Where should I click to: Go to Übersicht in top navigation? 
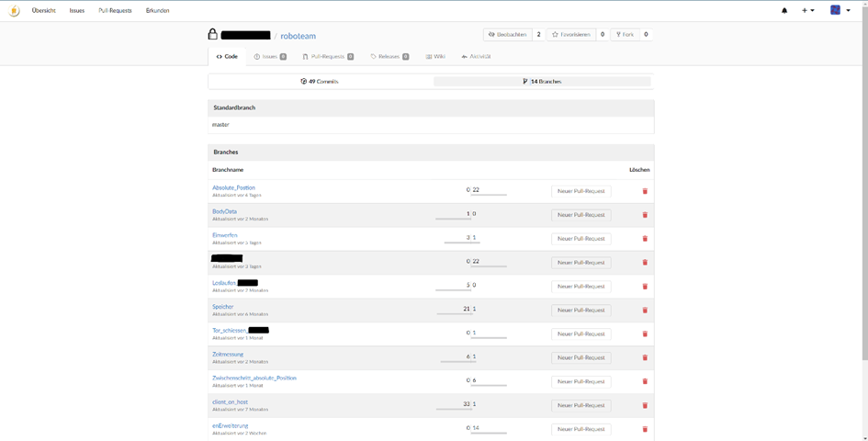click(x=44, y=10)
